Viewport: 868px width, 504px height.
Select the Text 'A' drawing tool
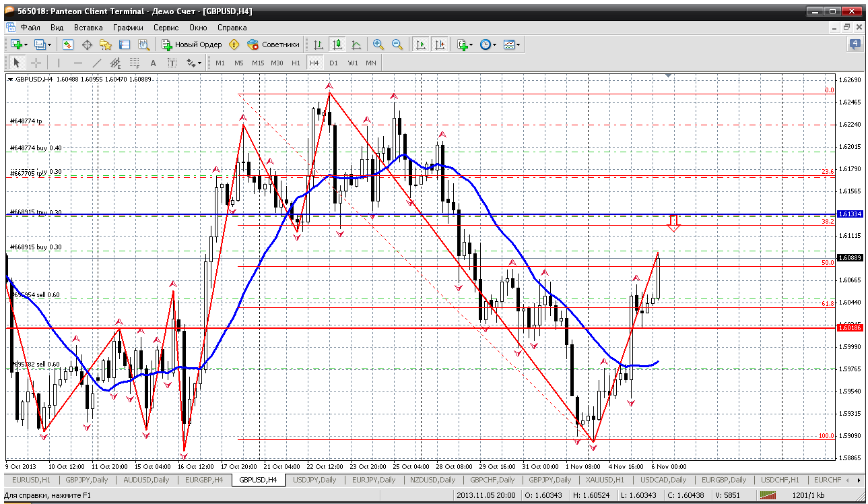[154, 63]
